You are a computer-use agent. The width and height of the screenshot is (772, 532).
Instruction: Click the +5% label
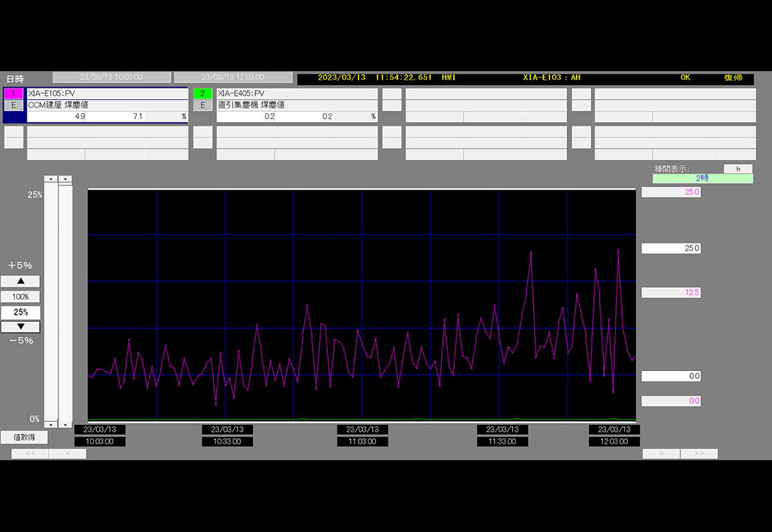(x=20, y=265)
